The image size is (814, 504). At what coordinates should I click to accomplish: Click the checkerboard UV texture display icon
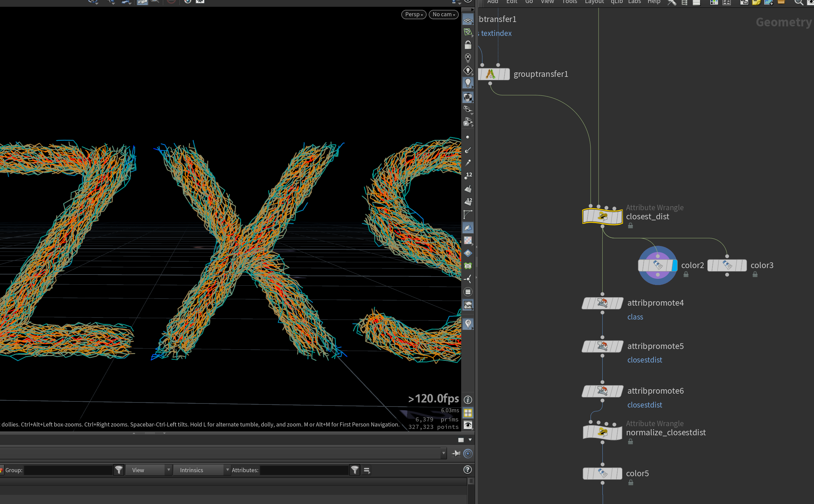pyautogui.click(x=468, y=240)
